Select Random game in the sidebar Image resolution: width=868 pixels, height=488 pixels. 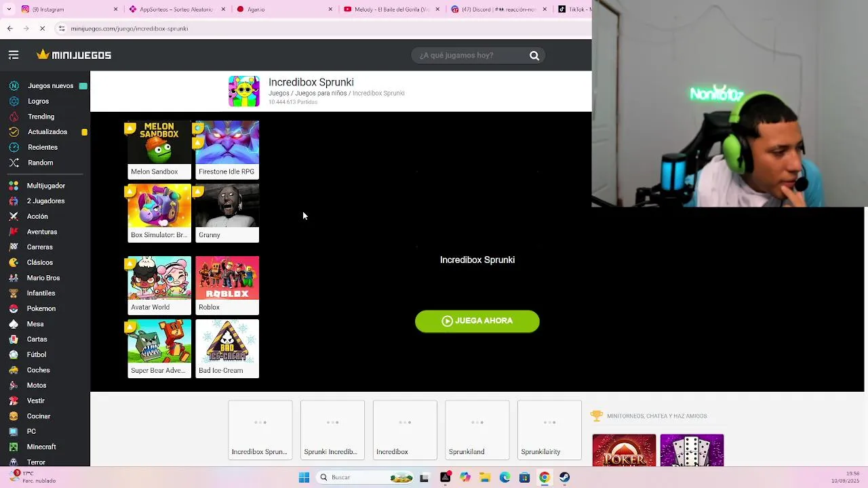click(40, 163)
